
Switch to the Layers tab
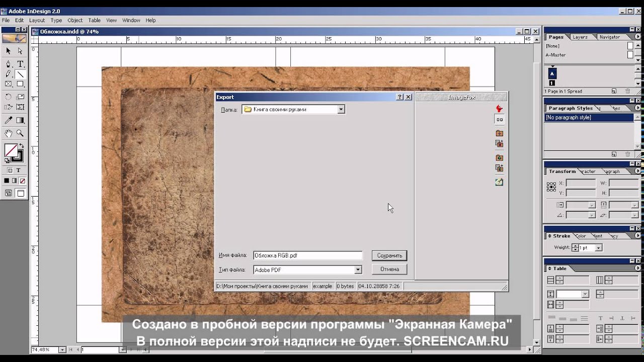(580, 37)
